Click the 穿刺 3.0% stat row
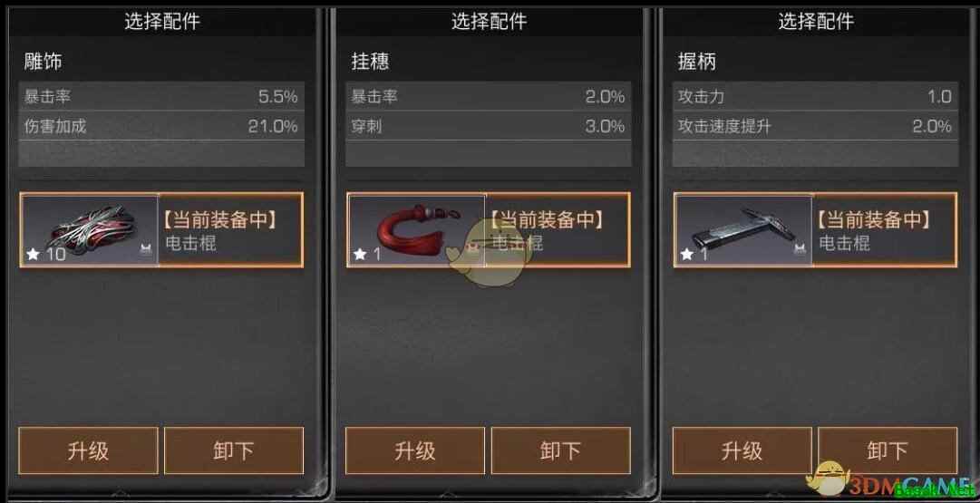980x503 pixels. click(488, 126)
